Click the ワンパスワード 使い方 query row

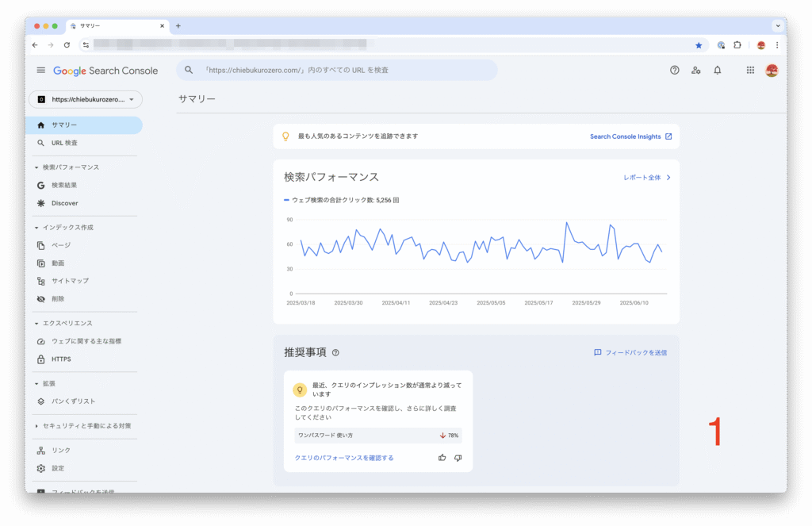(378, 436)
